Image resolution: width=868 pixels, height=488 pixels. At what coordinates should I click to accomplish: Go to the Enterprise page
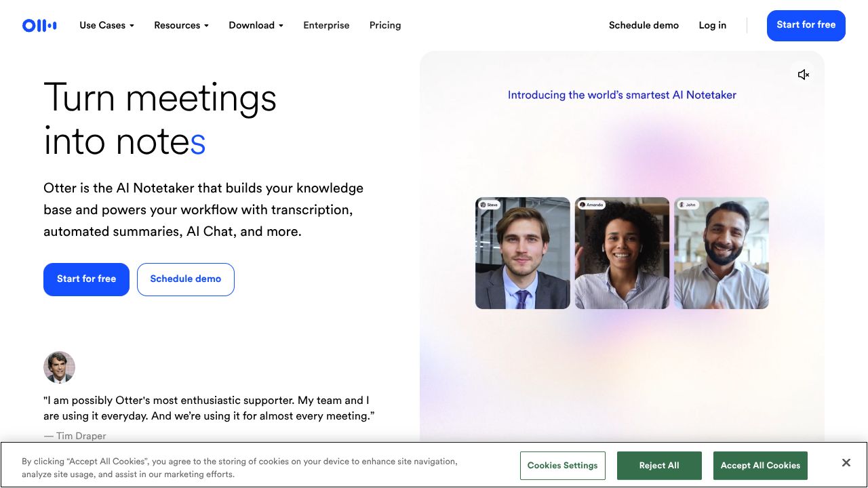pyautogui.click(x=326, y=26)
